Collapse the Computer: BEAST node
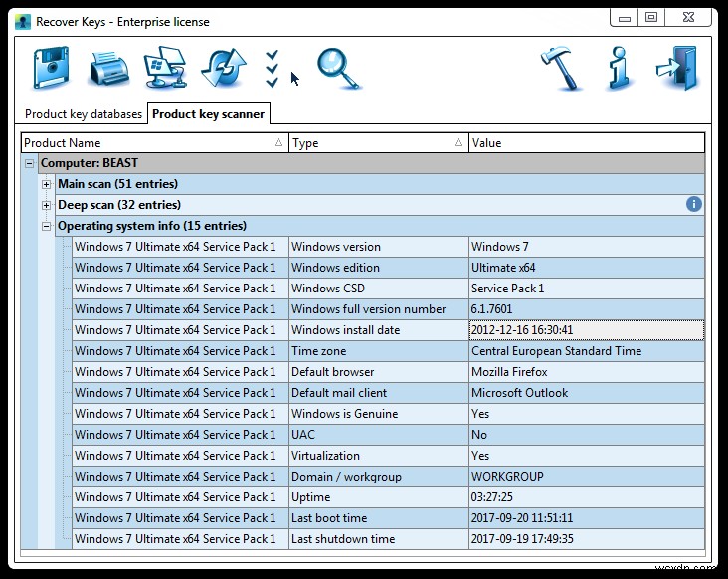728x579 pixels. click(x=29, y=163)
